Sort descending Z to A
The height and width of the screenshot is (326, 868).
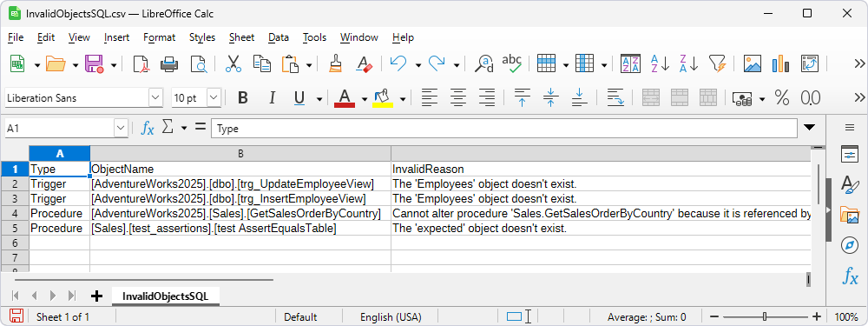(688, 63)
